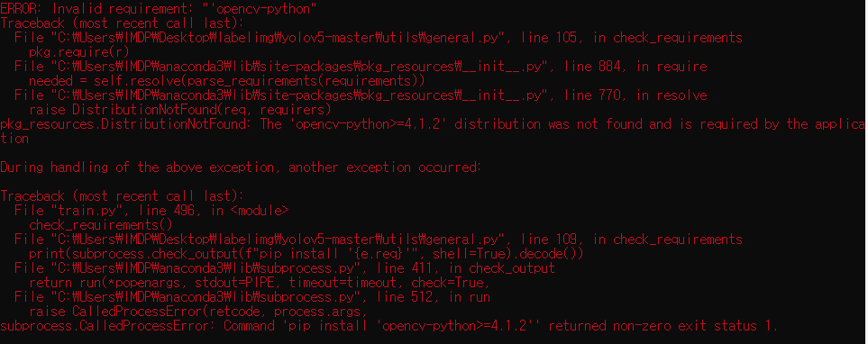Click the general.py line 105 file path
868x344 pixels.
[378, 38]
